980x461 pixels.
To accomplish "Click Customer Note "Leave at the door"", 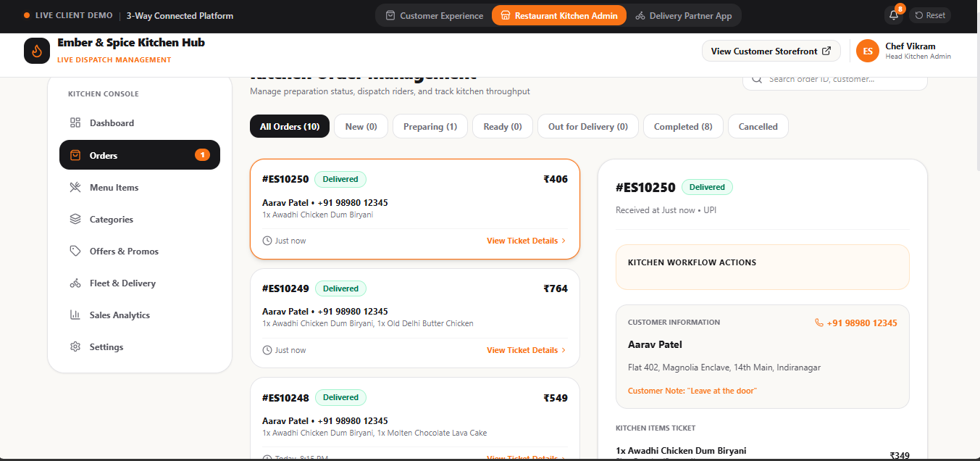I will pos(692,391).
